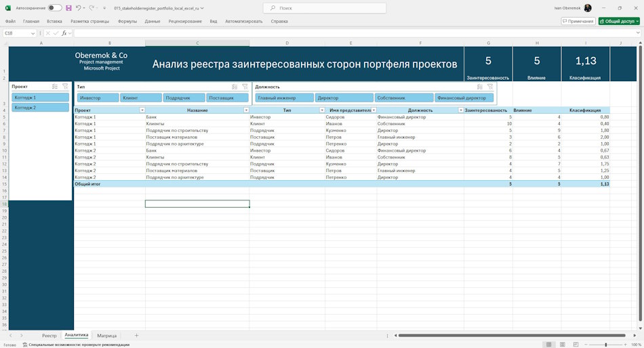Expand the Name Box dropdown

point(33,33)
